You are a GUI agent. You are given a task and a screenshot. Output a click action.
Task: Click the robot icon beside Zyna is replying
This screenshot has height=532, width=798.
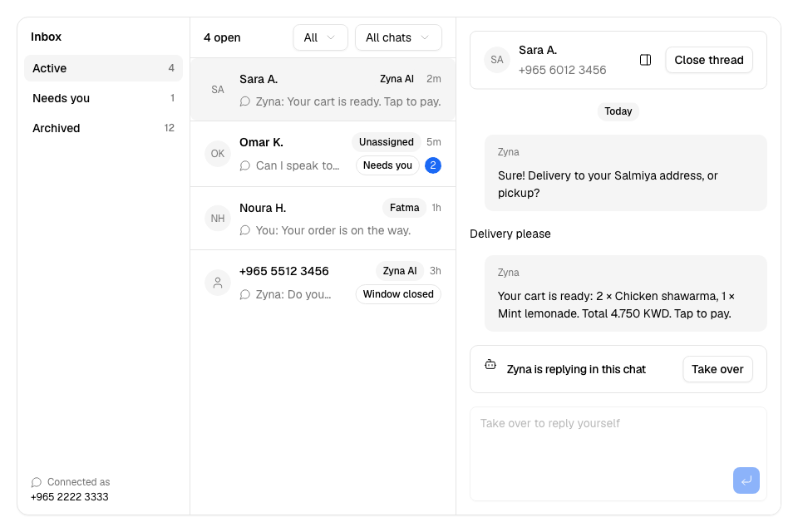coord(490,365)
